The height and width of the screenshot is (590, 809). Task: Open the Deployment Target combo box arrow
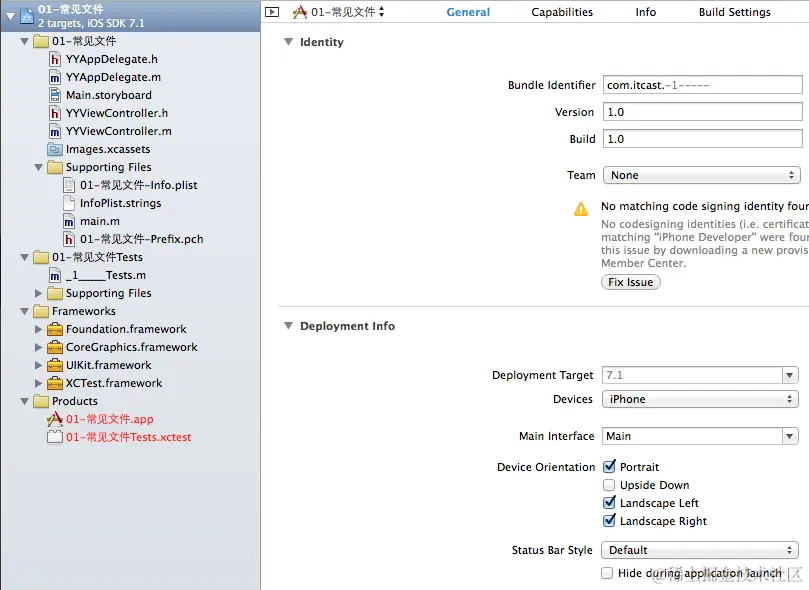tap(789, 375)
